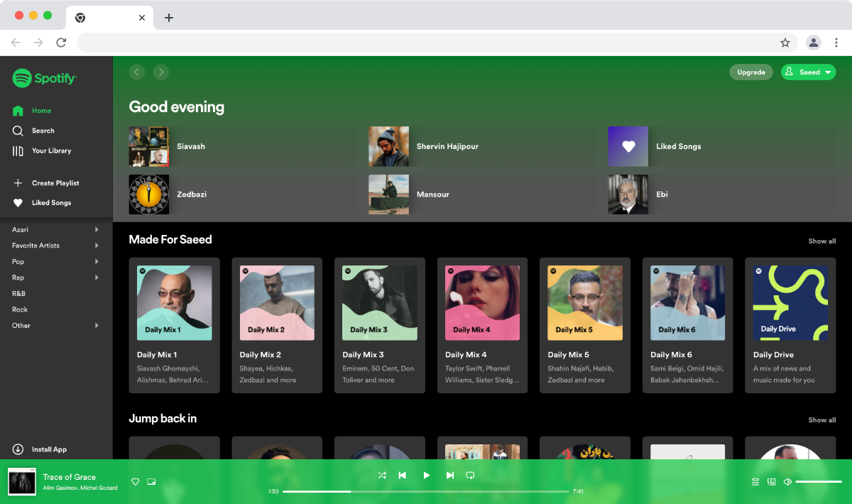
Task: Close the current browser tab
Action: [x=142, y=18]
